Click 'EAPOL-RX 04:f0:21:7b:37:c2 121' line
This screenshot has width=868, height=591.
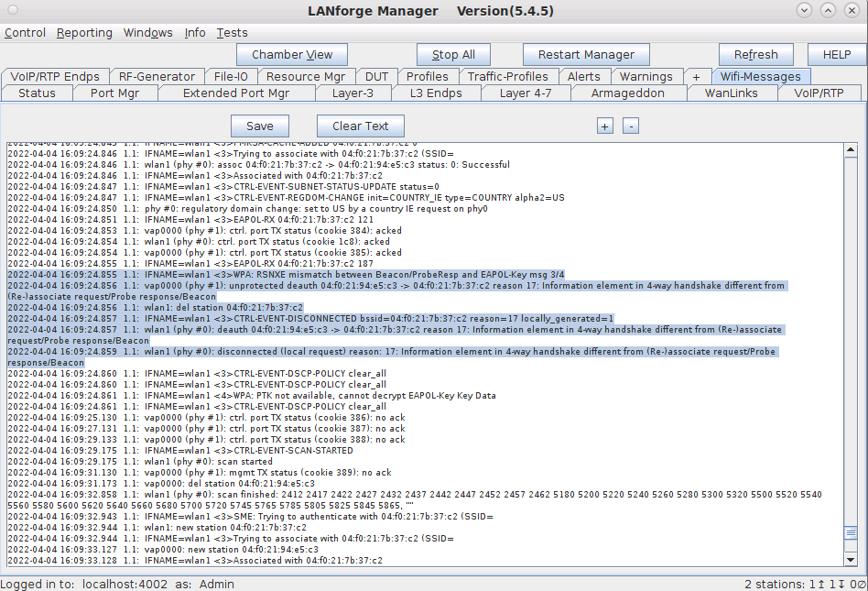[x=190, y=219]
